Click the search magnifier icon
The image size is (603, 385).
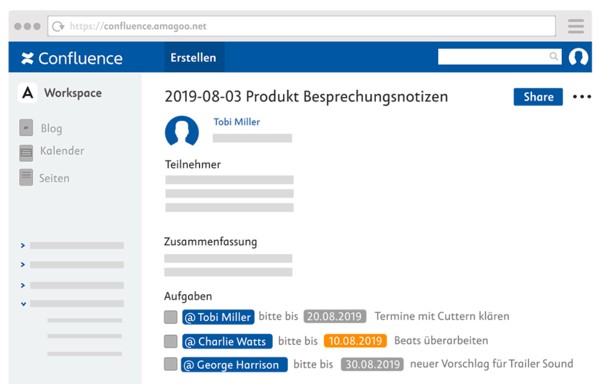pos(553,57)
